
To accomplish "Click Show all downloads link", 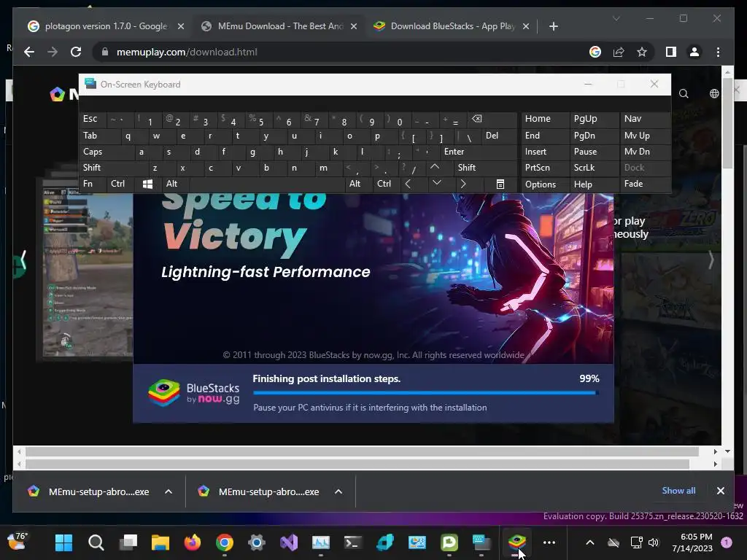I will point(678,491).
